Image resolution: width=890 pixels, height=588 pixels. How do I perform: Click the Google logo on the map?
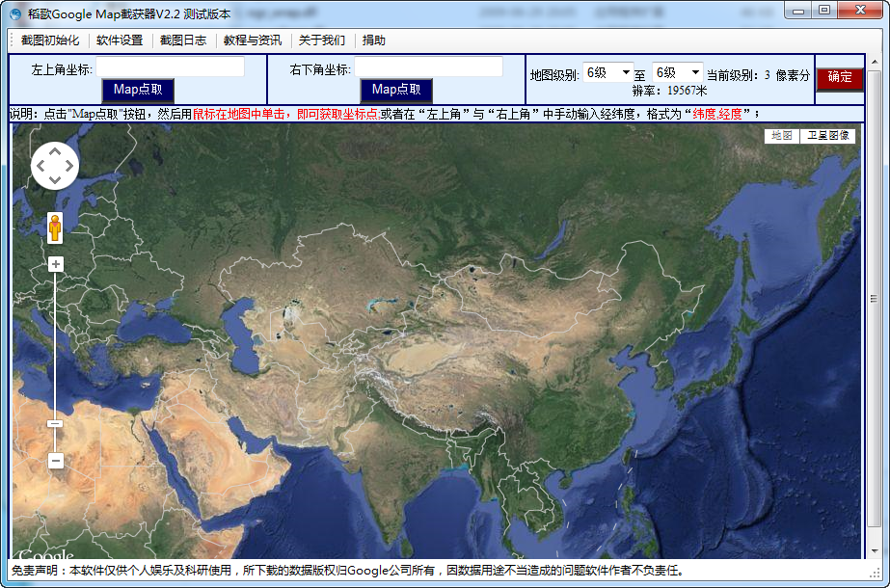[43, 555]
